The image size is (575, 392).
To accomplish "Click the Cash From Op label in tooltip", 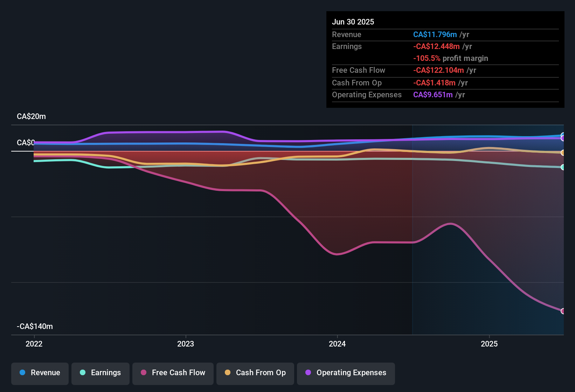I will 357,83.
